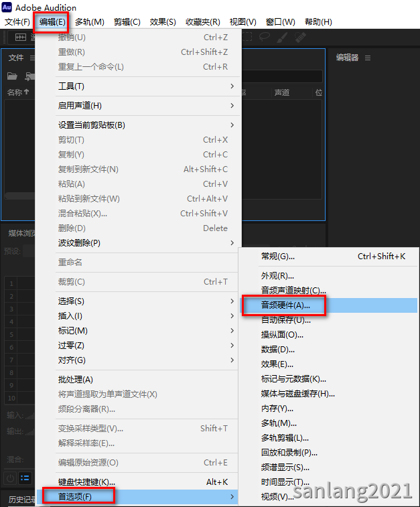420x507 pixels.
Task: Open the 文件 panel menu icon
Action: (32, 58)
